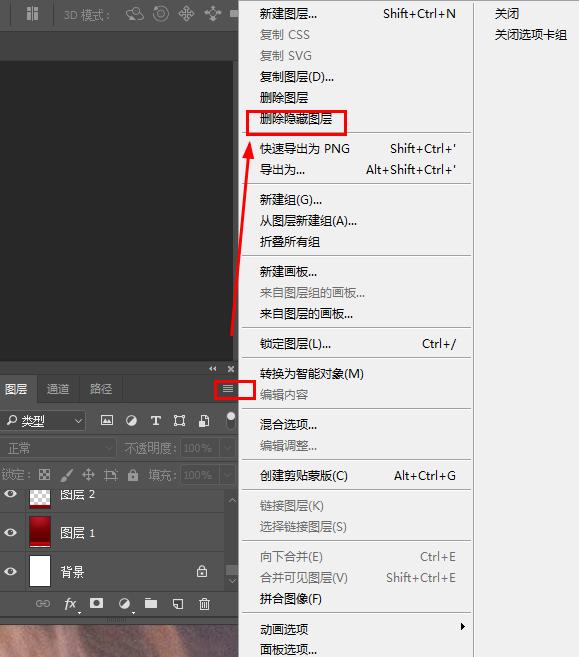The height and width of the screenshot is (657, 579).
Task: Lock artboard auto-nesting icon
Action: click(x=111, y=475)
